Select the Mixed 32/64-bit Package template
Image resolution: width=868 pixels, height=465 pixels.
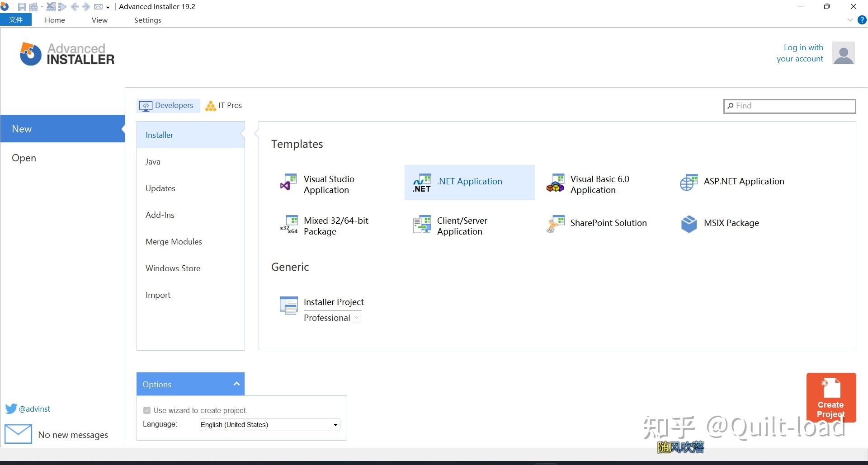[x=289, y=225]
